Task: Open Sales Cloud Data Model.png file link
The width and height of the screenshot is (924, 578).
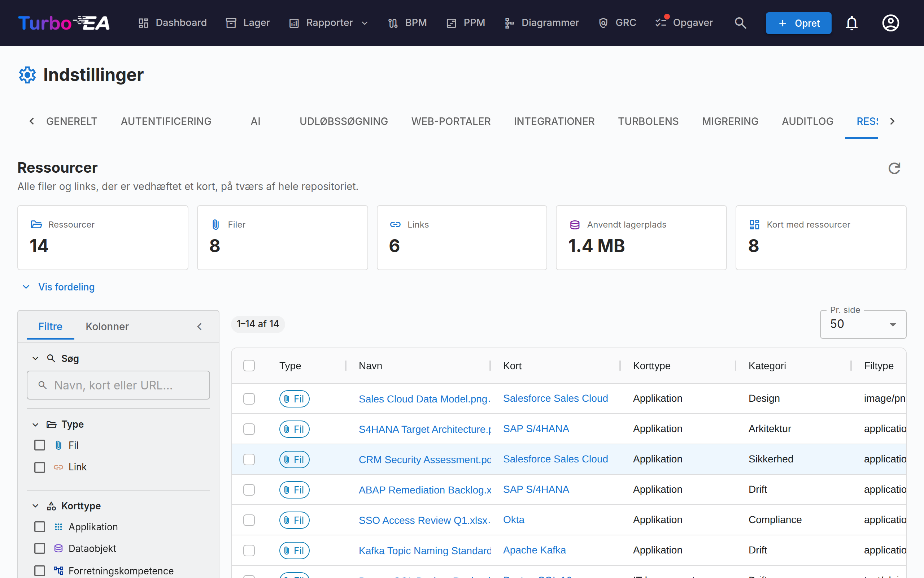Action: [x=424, y=399]
